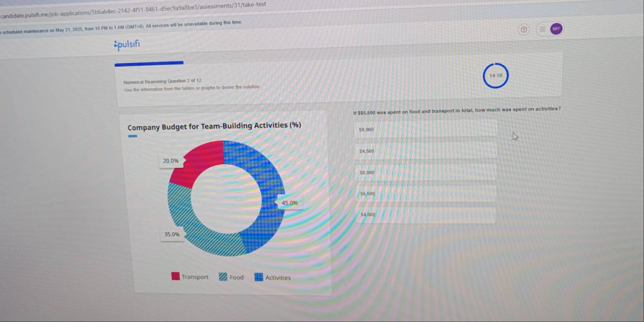This screenshot has width=644, height=322.
Task: Open the hamburger menu icon
Action: 541,29
